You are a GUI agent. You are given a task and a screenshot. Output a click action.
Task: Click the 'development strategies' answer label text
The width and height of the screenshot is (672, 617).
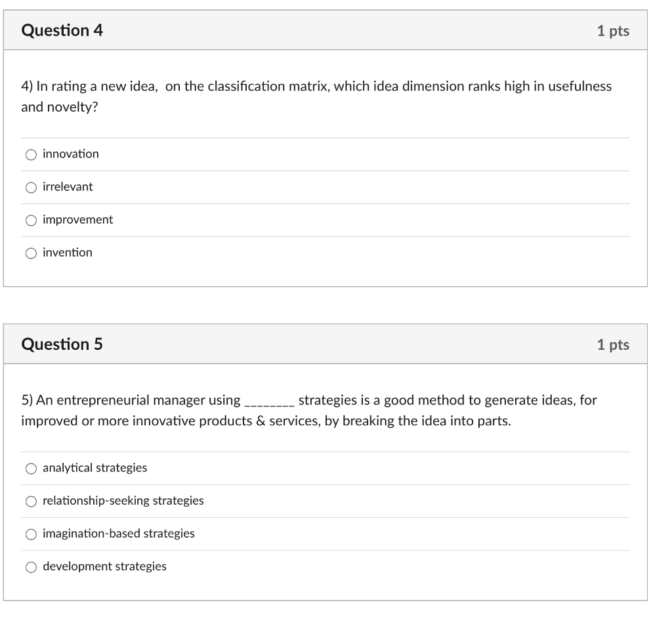105,566
